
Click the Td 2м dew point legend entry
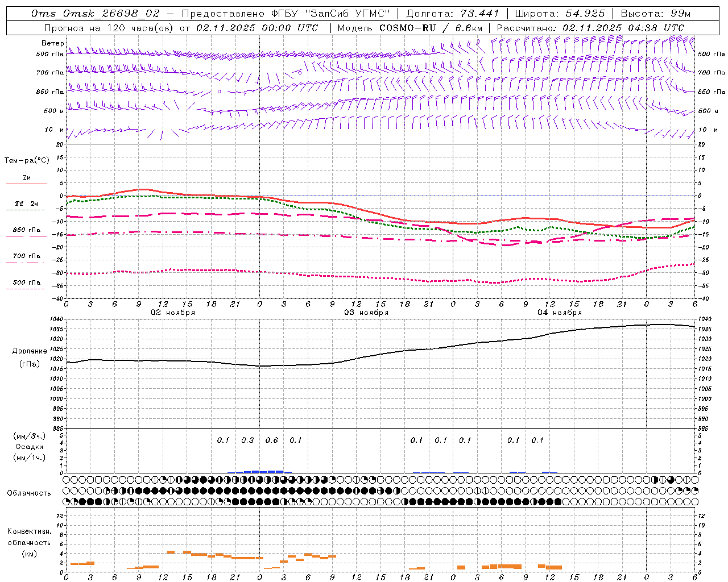[x=26, y=203]
